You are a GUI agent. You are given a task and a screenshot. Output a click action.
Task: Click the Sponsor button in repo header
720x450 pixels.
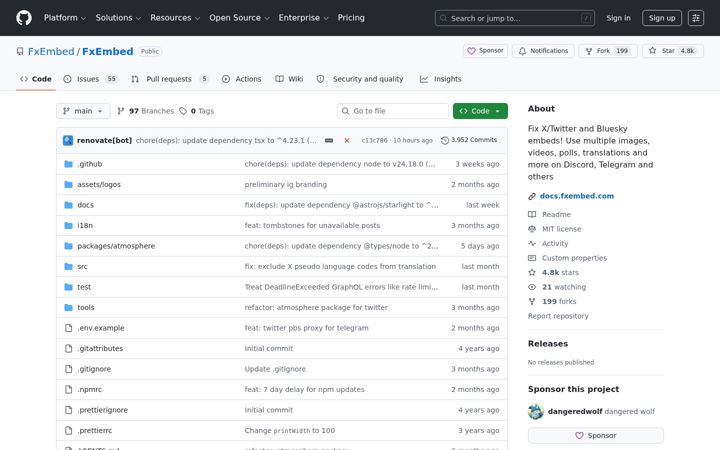coord(485,51)
